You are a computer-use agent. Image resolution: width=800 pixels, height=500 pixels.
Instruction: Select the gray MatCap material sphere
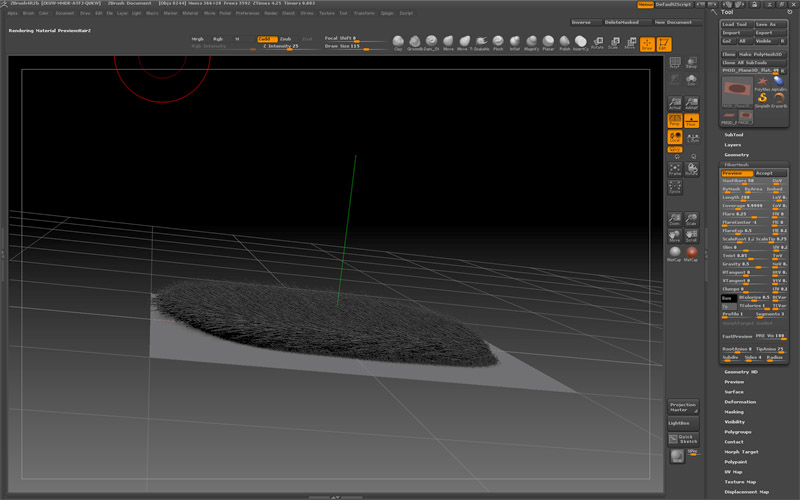674,254
